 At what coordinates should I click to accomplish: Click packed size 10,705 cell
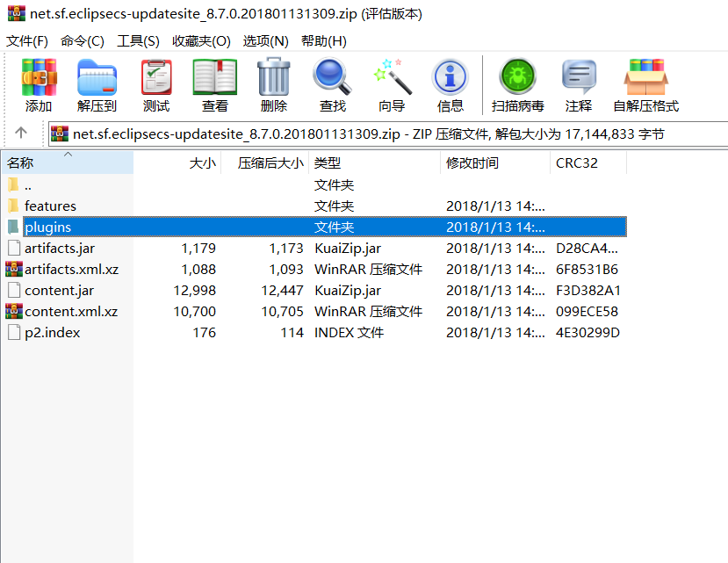click(282, 312)
